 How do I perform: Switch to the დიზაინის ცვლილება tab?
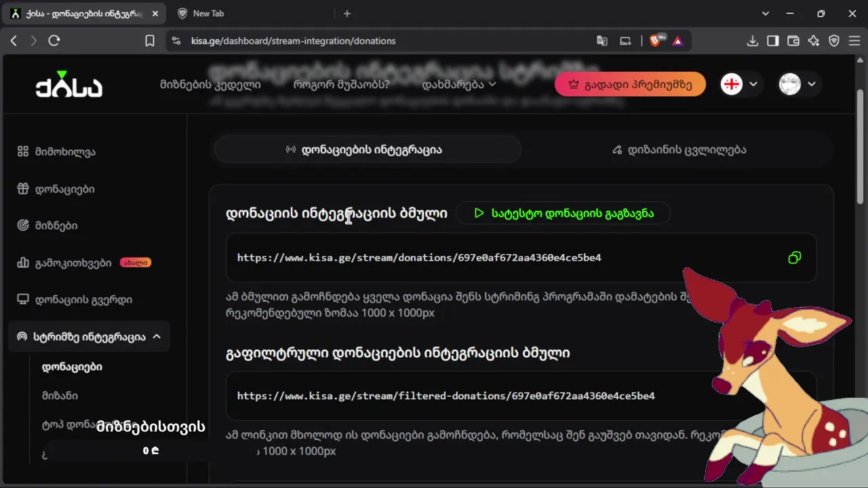click(x=679, y=150)
